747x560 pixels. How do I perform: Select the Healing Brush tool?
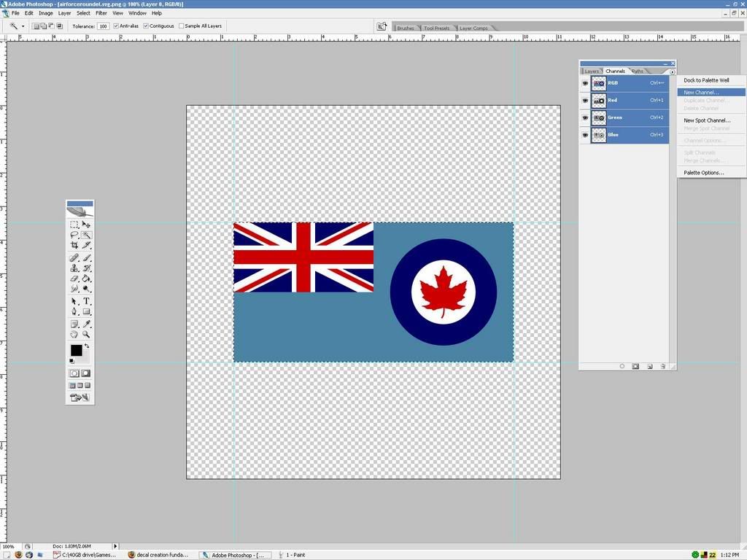[x=74, y=257]
